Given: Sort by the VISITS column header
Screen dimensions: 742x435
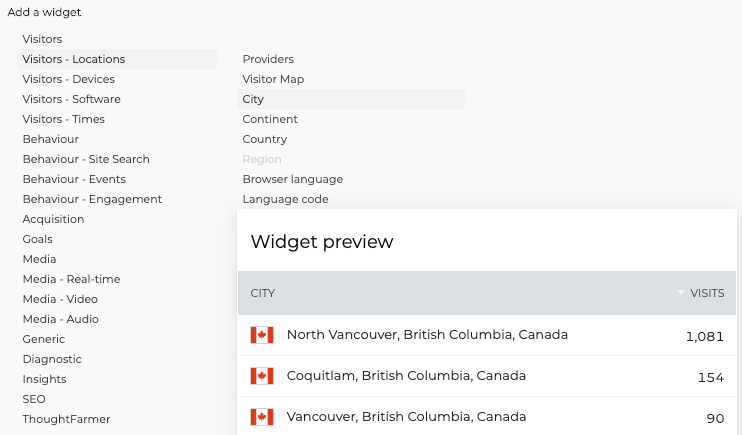Looking at the screenshot, I should [707, 293].
